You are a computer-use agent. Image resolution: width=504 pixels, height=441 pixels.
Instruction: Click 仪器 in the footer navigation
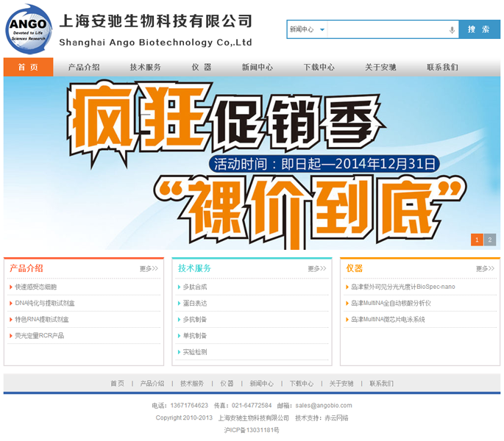(227, 383)
